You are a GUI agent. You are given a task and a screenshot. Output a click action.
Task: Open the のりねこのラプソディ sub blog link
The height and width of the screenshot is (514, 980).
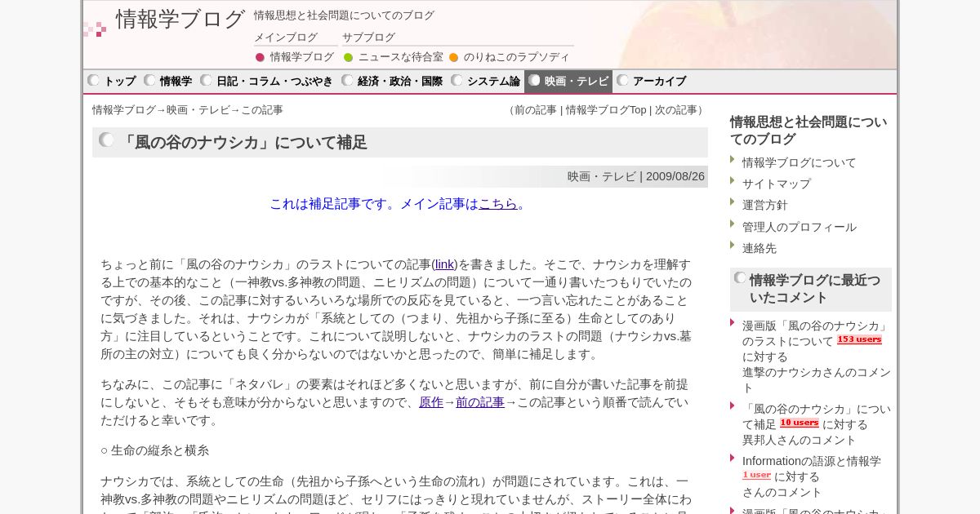click(516, 57)
